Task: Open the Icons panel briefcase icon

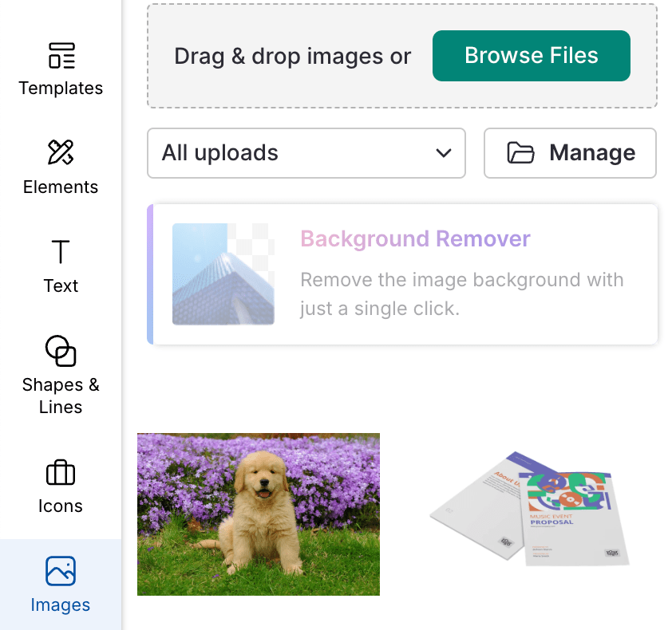Action: pos(61,472)
